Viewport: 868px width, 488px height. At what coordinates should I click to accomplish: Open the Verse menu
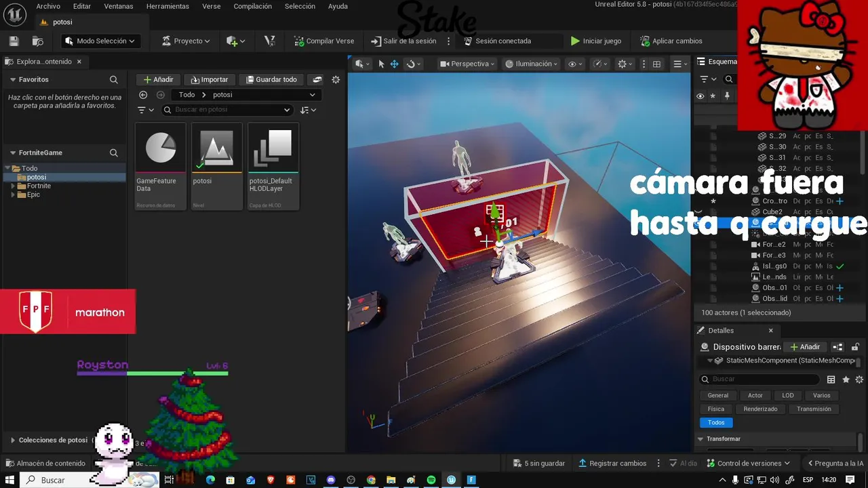(x=211, y=6)
